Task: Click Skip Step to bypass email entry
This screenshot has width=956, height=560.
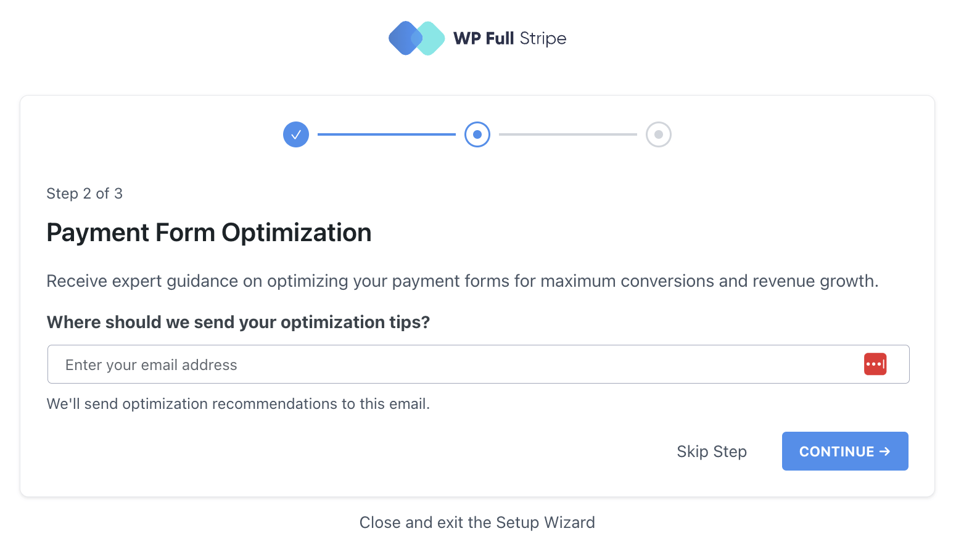Action: click(711, 451)
